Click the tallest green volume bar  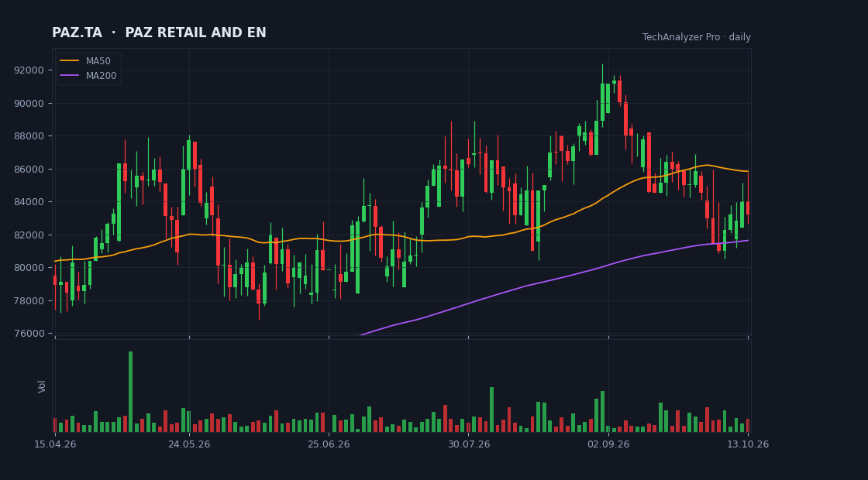[x=131, y=392]
